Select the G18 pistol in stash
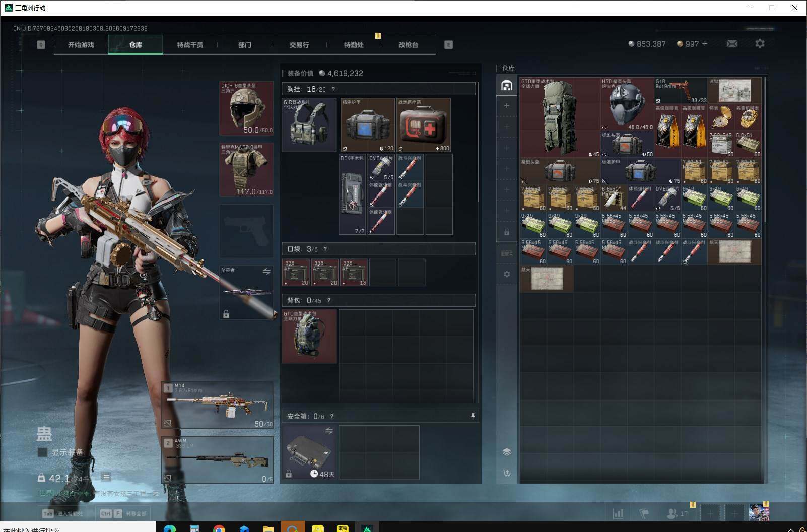 pyautogui.click(x=681, y=91)
